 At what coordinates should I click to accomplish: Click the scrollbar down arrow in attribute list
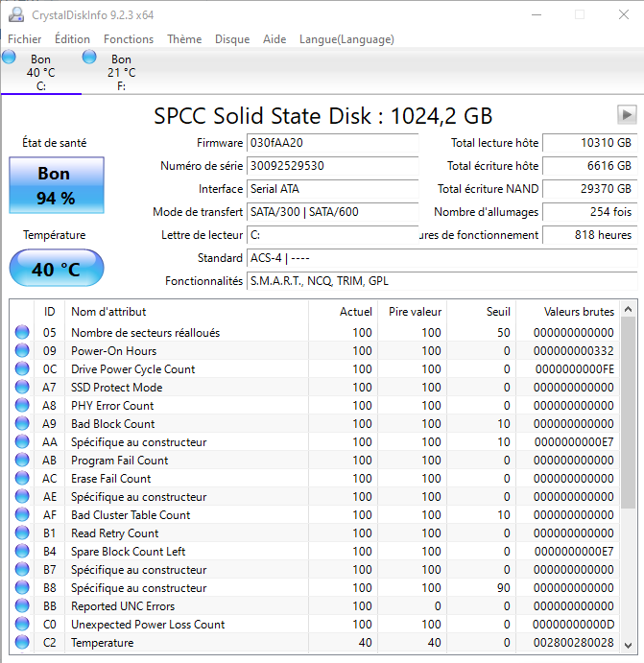coord(629,645)
